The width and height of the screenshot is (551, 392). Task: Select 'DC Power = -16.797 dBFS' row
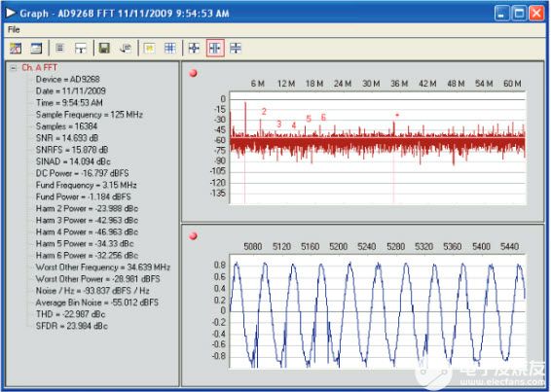click(x=82, y=173)
